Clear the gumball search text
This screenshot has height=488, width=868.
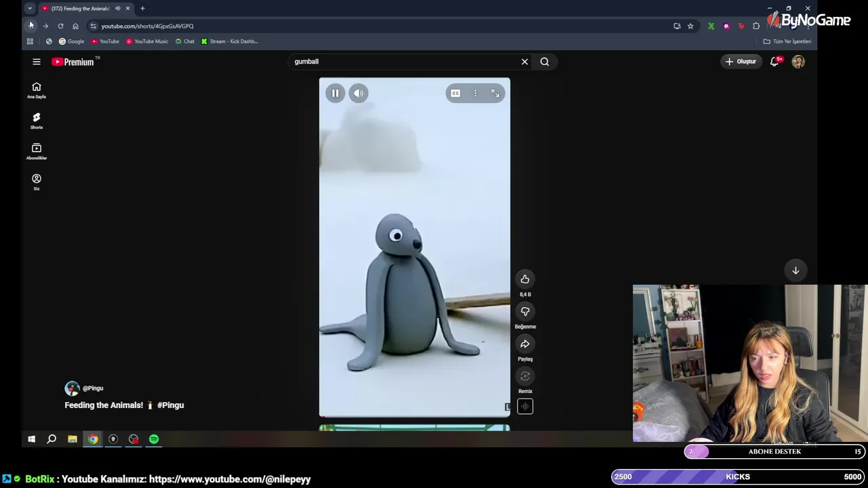pos(524,62)
